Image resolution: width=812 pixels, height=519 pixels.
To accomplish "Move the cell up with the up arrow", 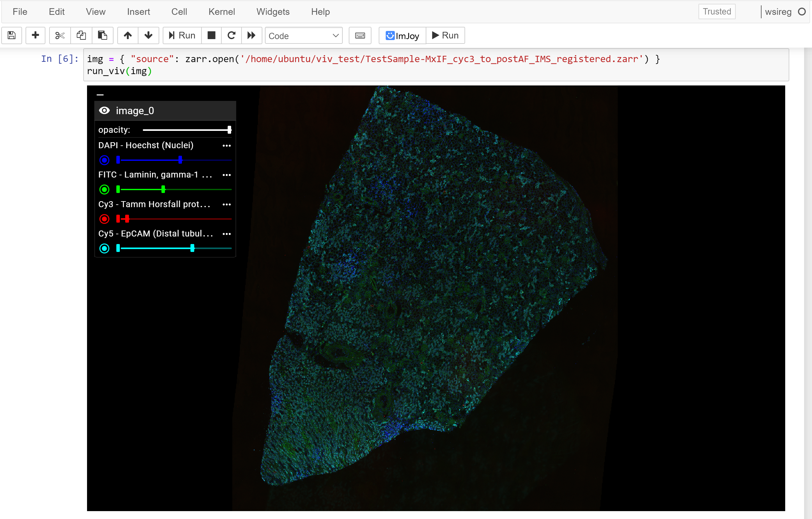I will pyautogui.click(x=127, y=35).
